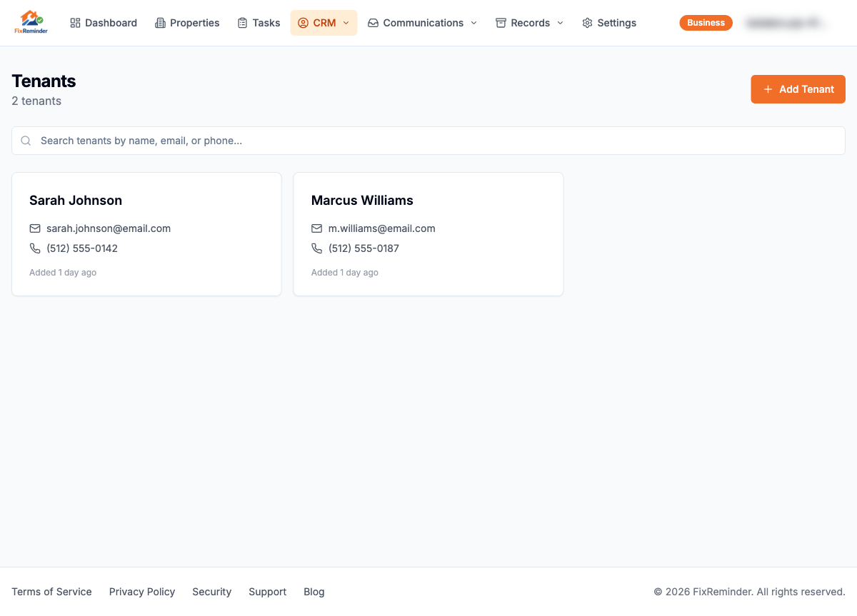This screenshot has height=616, width=857.
Task: Open the Marcus Williams tenant card
Action: pos(428,234)
